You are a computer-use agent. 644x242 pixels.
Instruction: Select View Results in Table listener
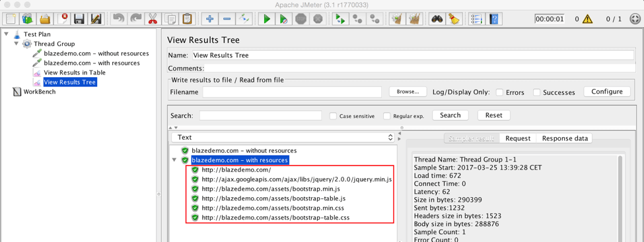click(75, 72)
